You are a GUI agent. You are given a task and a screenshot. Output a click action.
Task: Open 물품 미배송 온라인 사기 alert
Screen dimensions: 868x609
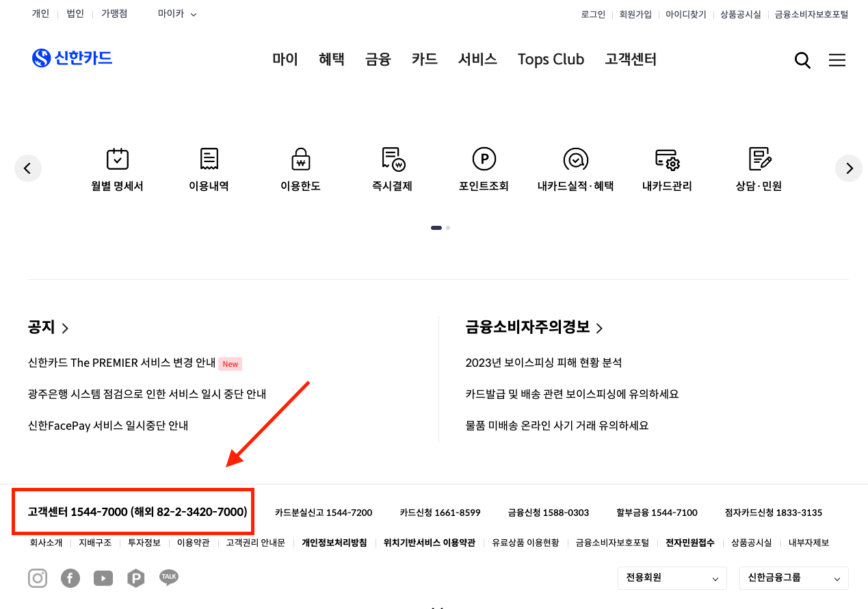[557, 426]
